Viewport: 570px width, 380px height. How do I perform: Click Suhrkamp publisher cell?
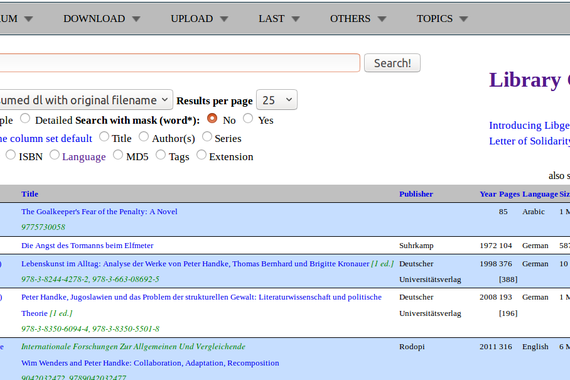[416, 245]
